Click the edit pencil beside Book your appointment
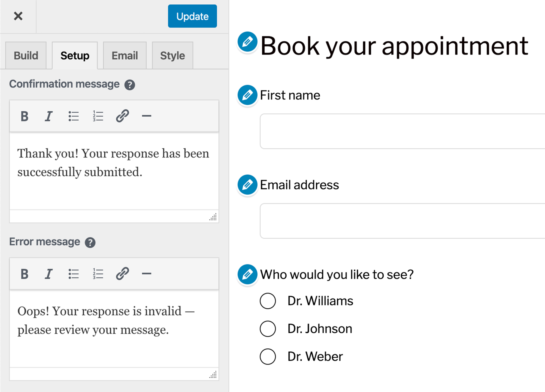This screenshot has width=545, height=392. pos(247,42)
